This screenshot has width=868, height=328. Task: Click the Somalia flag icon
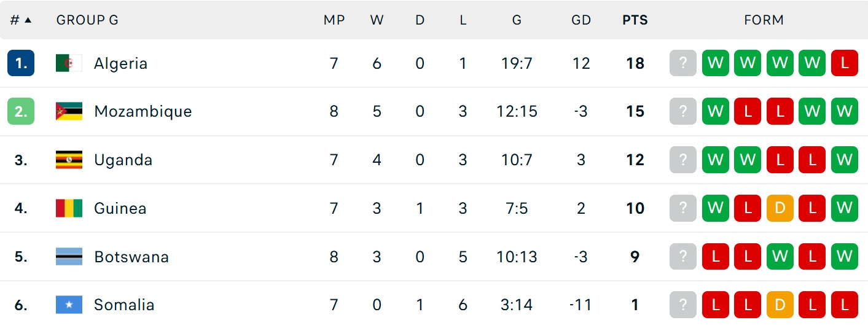tap(69, 305)
